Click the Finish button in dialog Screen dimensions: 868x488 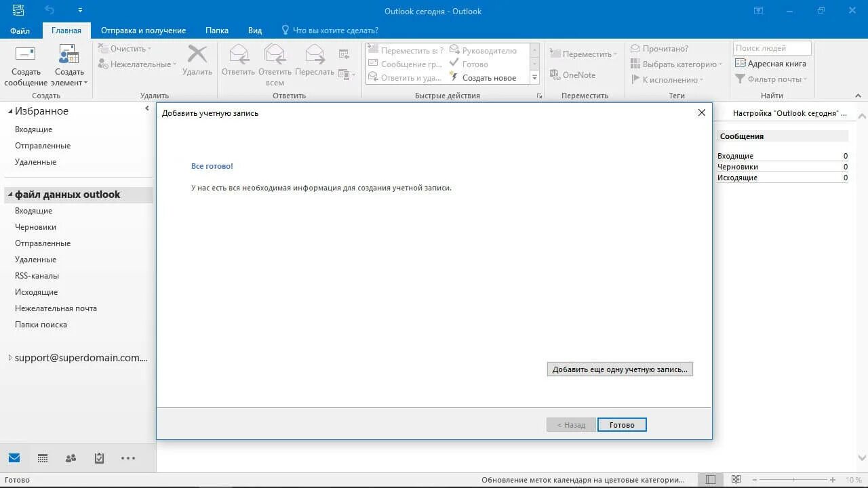tap(622, 425)
